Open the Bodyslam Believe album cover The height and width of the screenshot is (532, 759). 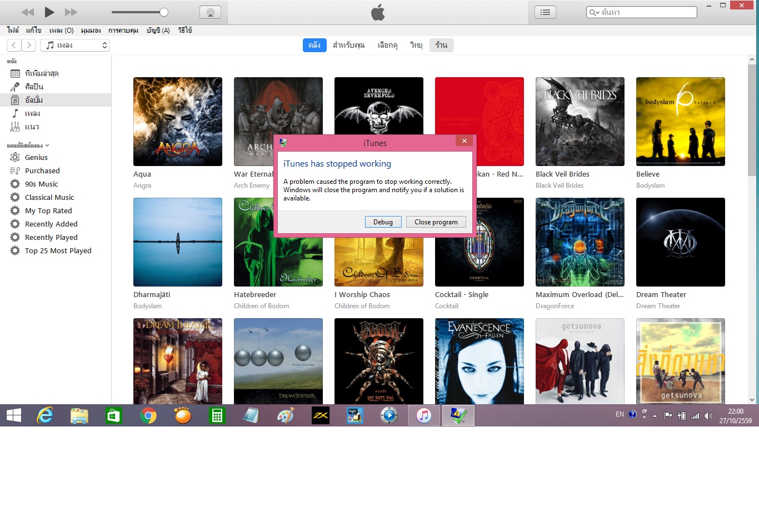click(681, 122)
